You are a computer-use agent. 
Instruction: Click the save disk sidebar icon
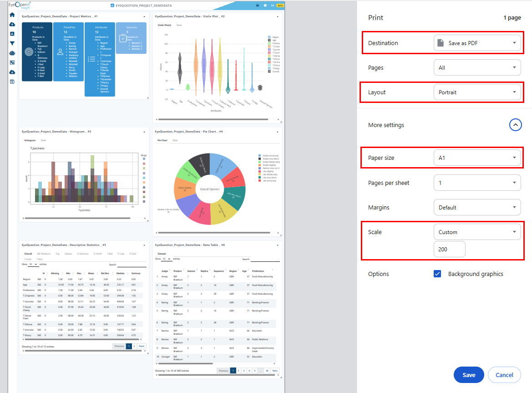click(12, 82)
